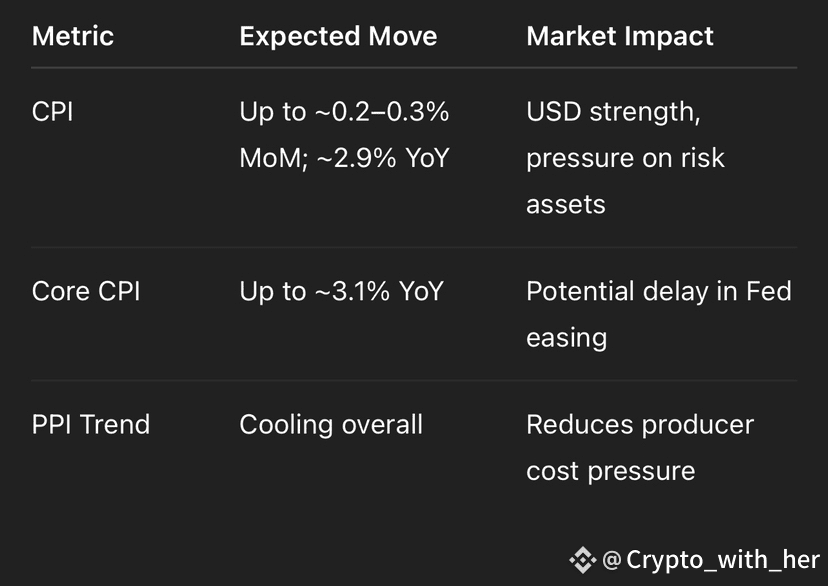
Task: Click the CPI row label
Action: (x=52, y=112)
